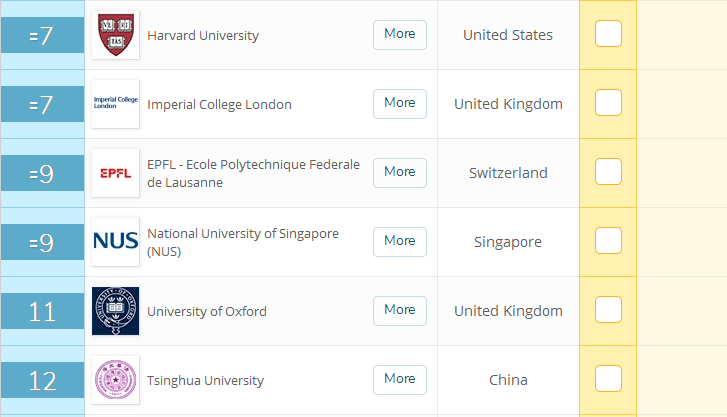Click rank 11 cell for Oxford
This screenshot has width=727, height=417.
(42, 311)
